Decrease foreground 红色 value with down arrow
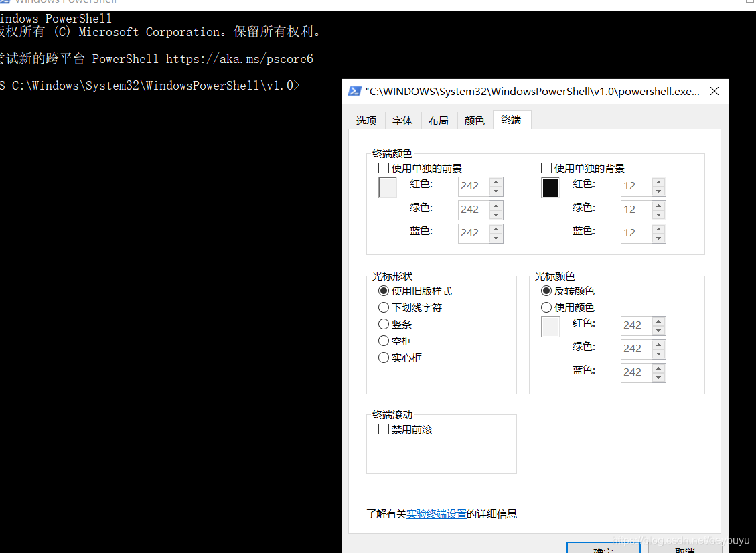This screenshot has width=756, height=553. pyautogui.click(x=496, y=191)
